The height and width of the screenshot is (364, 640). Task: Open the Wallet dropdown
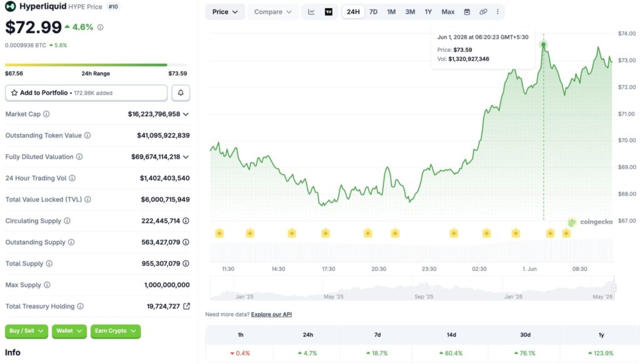coord(69,331)
